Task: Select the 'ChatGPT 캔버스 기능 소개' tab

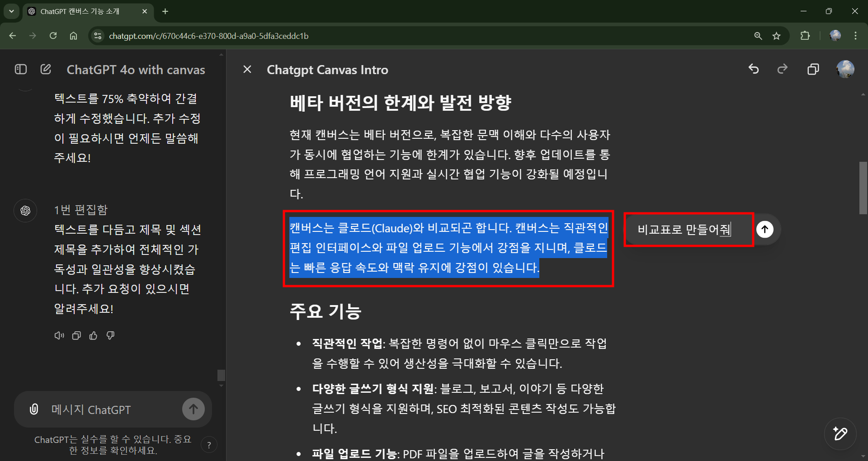Action: 87,11
